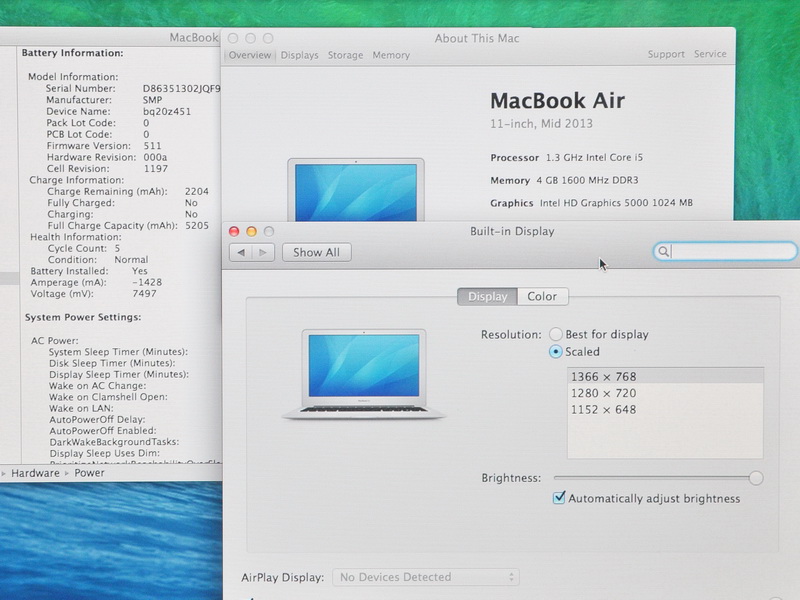The height and width of the screenshot is (600, 800).
Task: Click the Serial Number value D86351302JQF9
Action: (182, 89)
